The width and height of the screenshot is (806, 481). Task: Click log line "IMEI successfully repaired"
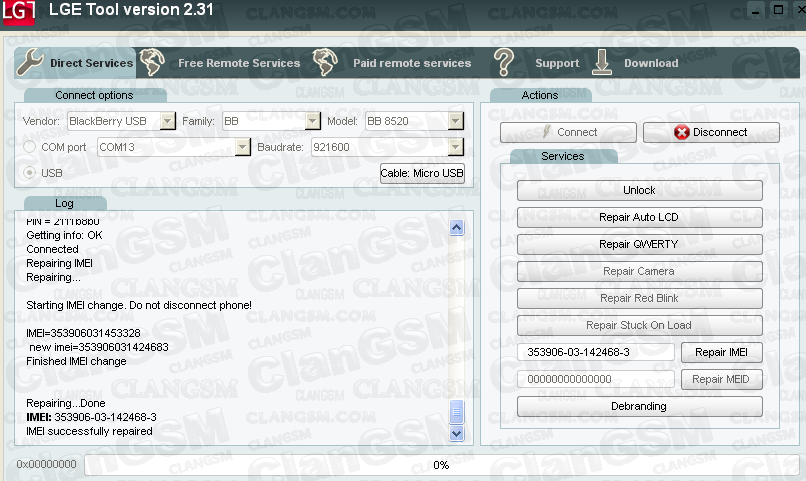tap(89, 431)
